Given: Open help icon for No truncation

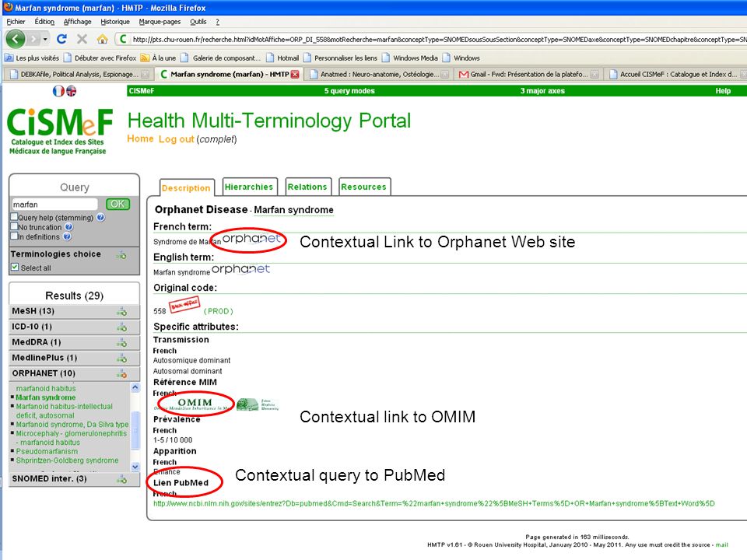Looking at the screenshot, I should pos(68,227).
